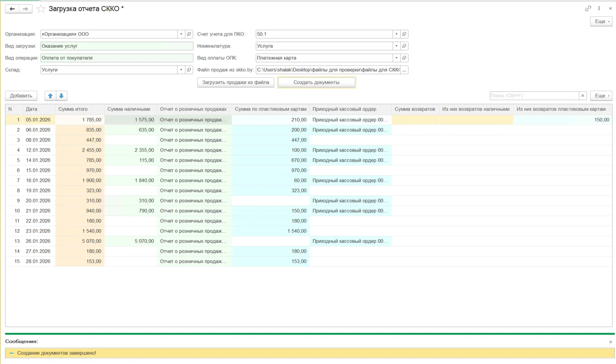Click the Сумма возвратов column header
The width and height of the screenshot is (616, 364).
pyautogui.click(x=415, y=109)
